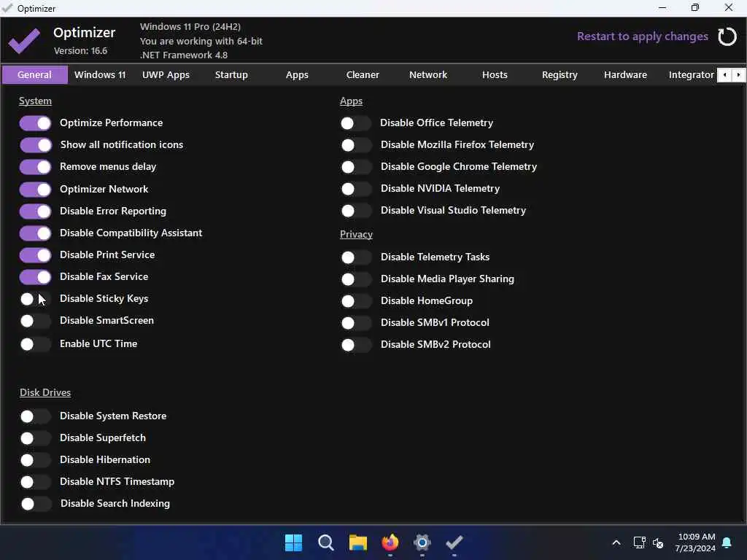This screenshot has width=747, height=560.
Task: Toggle Optimizer Network switch
Action: pos(35,190)
